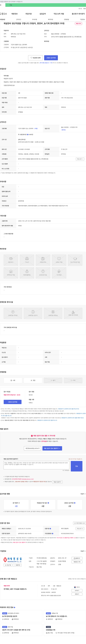
Task: Click the info icon beside 구인인증번호
Action: (52, 533)
